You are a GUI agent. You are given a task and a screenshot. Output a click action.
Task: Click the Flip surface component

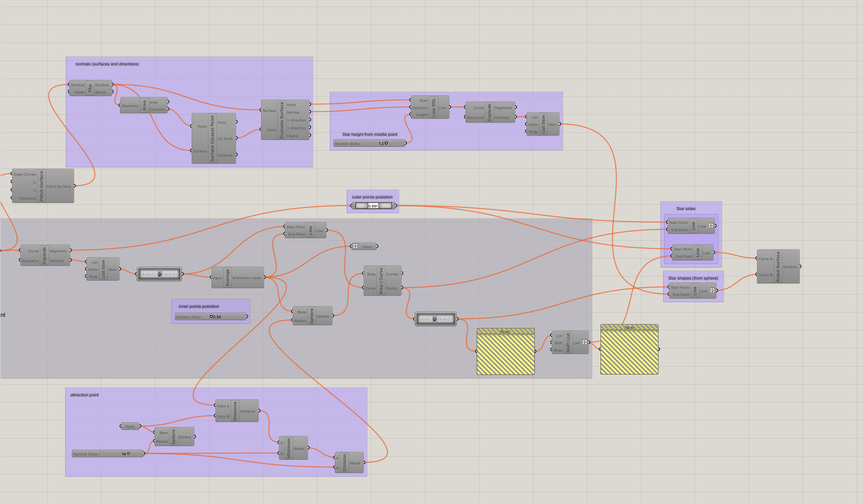[90, 88]
